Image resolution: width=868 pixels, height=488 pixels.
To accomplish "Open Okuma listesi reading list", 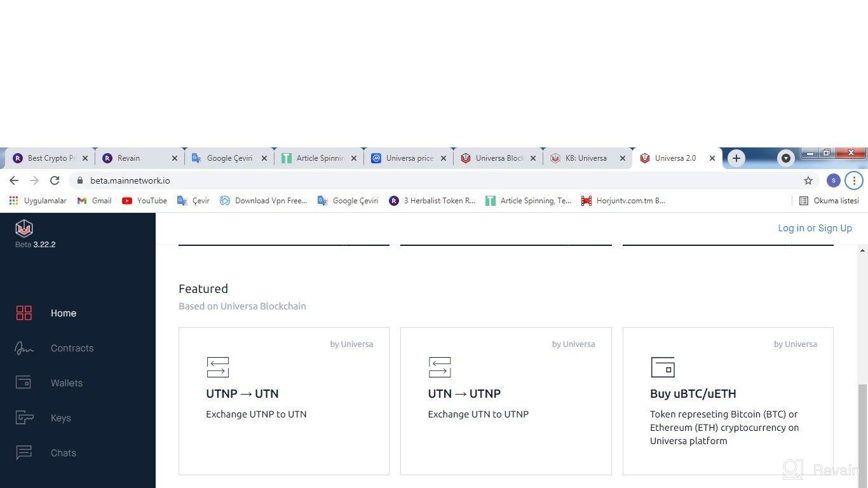I will (829, 201).
